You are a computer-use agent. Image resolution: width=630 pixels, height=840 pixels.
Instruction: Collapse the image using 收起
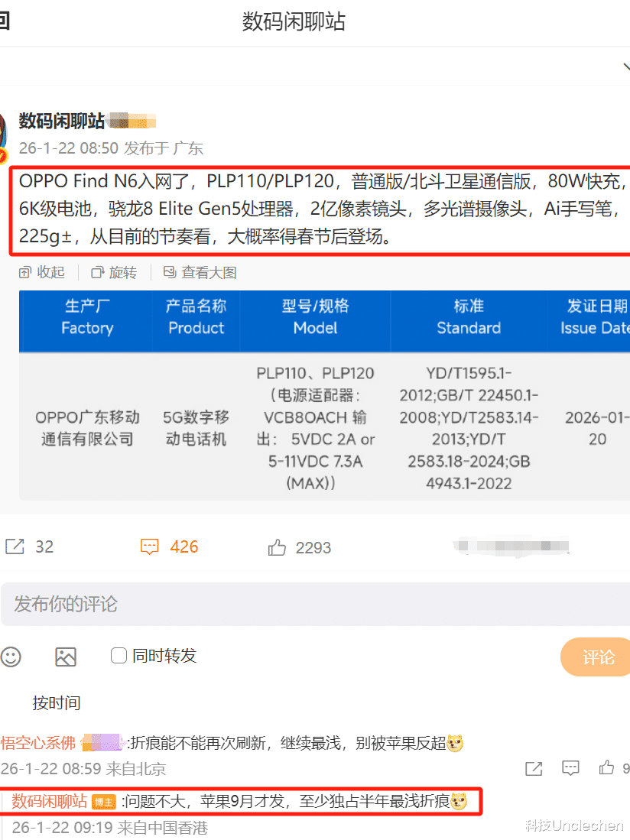click(x=42, y=273)
